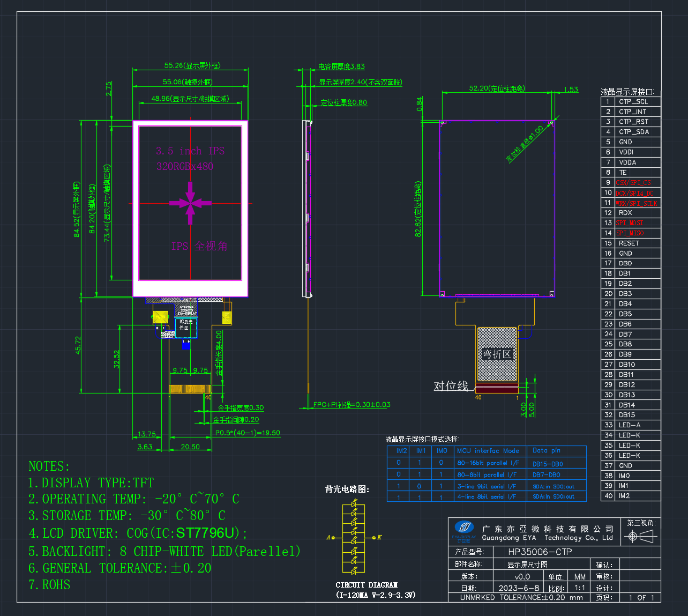Click the magenta center arrows on display
This screenshot has height=616, width=688.
click(x=190, y=203)
